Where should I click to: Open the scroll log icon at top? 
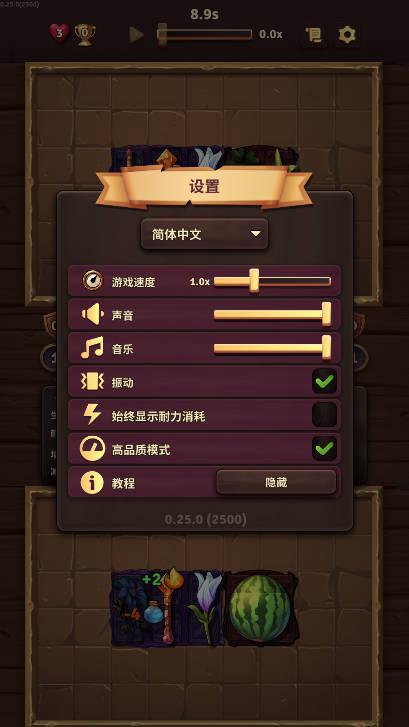tap(313, 35)
